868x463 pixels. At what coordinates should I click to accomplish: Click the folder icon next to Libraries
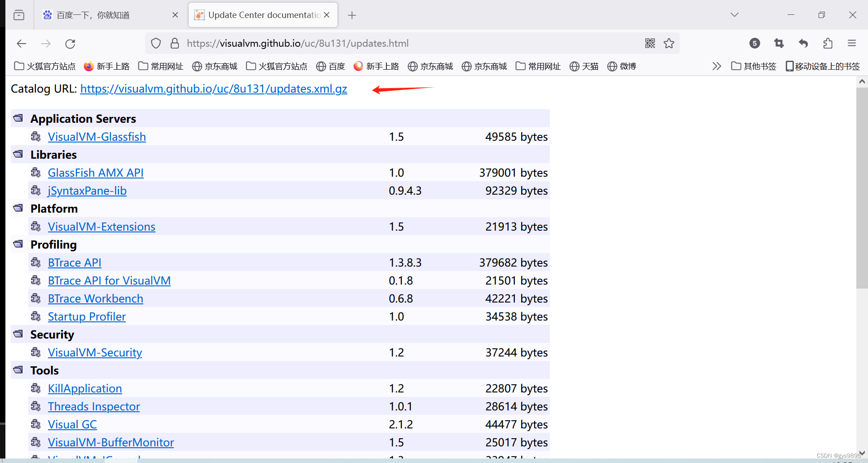click(x=18, y=154)
